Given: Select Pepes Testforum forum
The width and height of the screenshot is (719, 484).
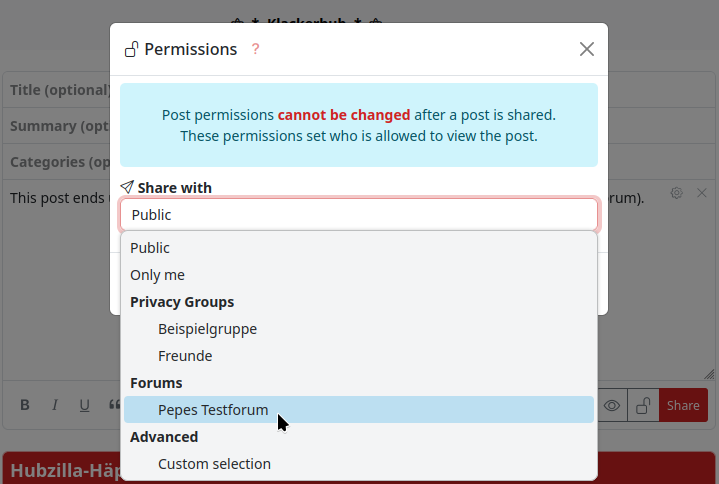Looking at the screenshot, I should [x=213, y=410].
